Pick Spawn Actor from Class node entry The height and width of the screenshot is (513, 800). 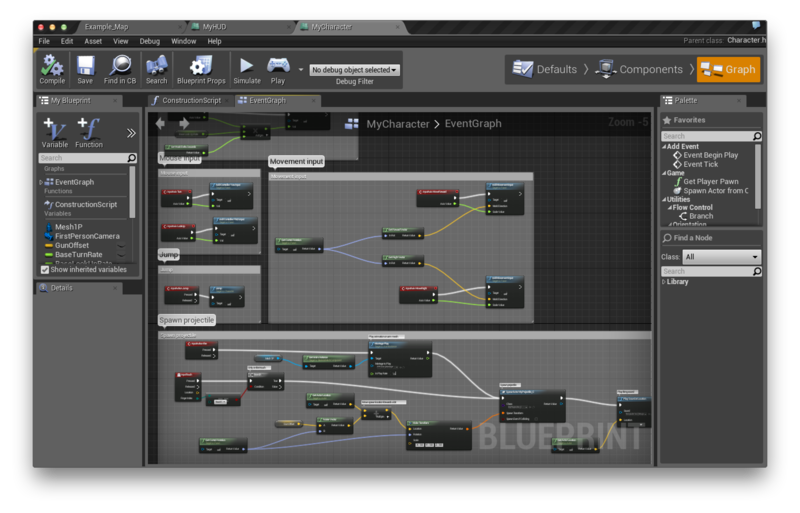712,191
